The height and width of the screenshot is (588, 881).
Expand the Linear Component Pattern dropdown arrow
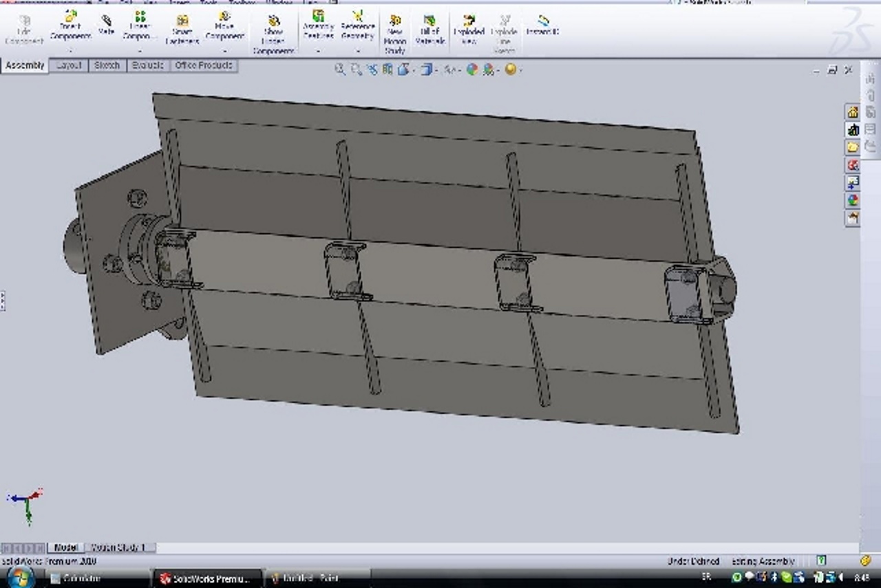[140, 51]
